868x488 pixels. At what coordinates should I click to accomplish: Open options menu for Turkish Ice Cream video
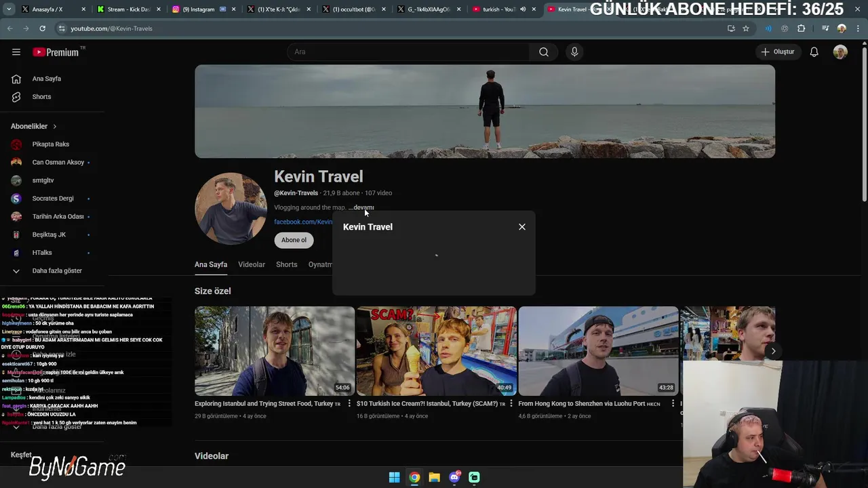point(511,404)
